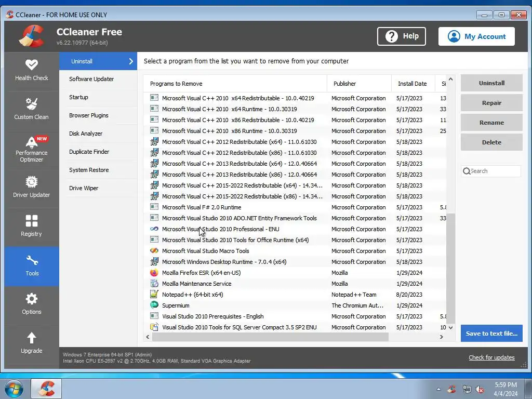This screenshot has width=532, height=399.
Task: Select Visual C++ 2015-2022 Redistributable (x86) row
Action: point(295,196)
